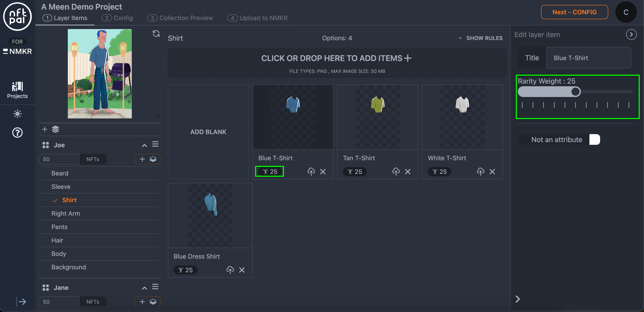Toggle the Not an attribute switch
Image resolution: width=644 pixels, height=312 pixels.
pos(594,139)
